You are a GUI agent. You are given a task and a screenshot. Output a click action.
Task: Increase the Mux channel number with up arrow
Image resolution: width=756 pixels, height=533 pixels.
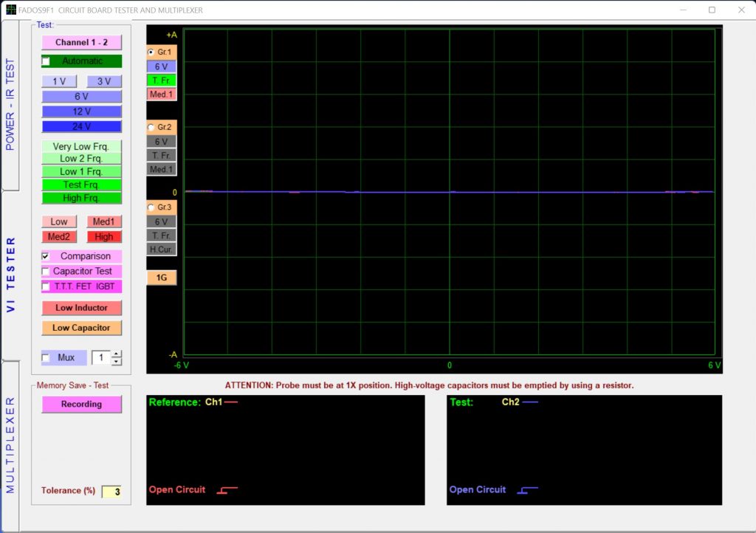pyautogui.click(x=116, y=354)
